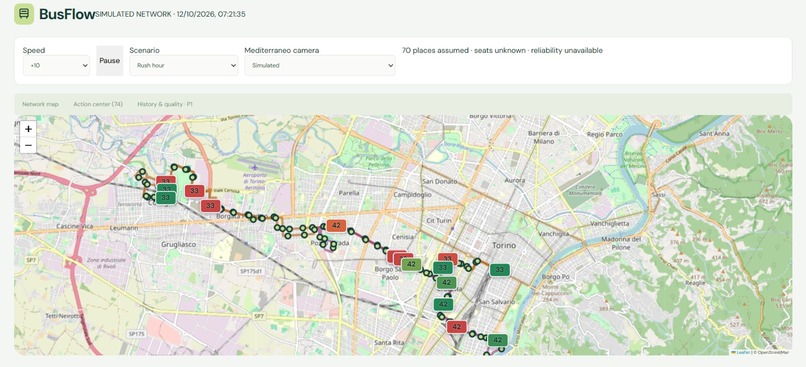Image resolution: width=806 pixels, height=367 pixels.
Task: Select the red bus 42 marker
Action: 456,326
